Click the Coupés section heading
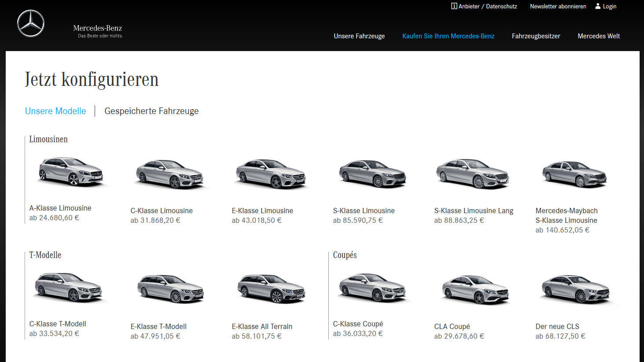This screenshot has height=362, width=644. point(345,255)
